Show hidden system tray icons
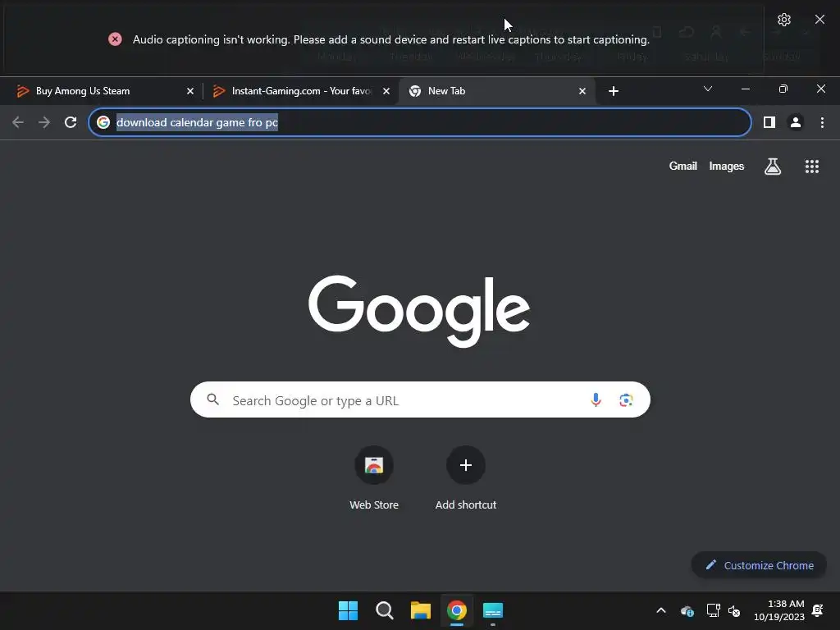This screenshot has height=630, width=840. tap(661, 610)
